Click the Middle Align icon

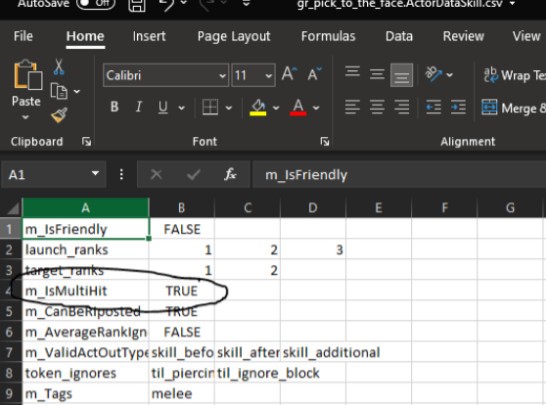pyautogui.click(x=377, y=75)
